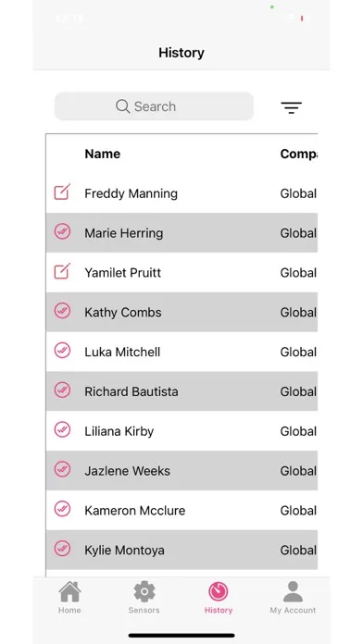Viewport: 363px width, 644px height.
Task: Tap checkmark icon next to Kathy Combs
Action: click(x=62, y=311)
